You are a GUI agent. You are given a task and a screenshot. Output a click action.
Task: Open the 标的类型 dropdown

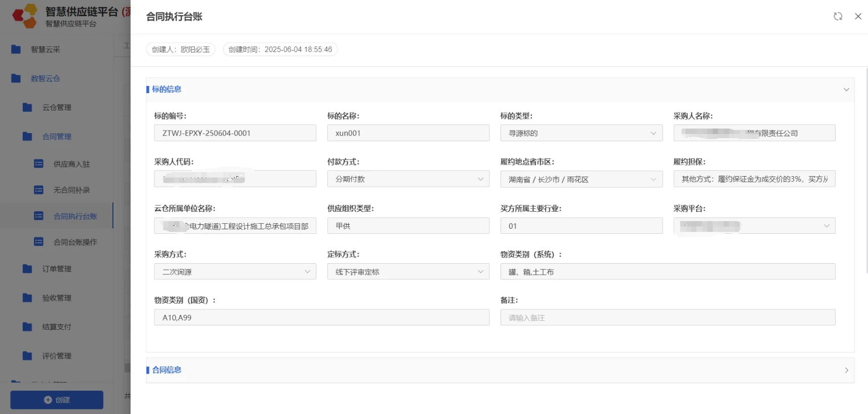coord(582,133)
